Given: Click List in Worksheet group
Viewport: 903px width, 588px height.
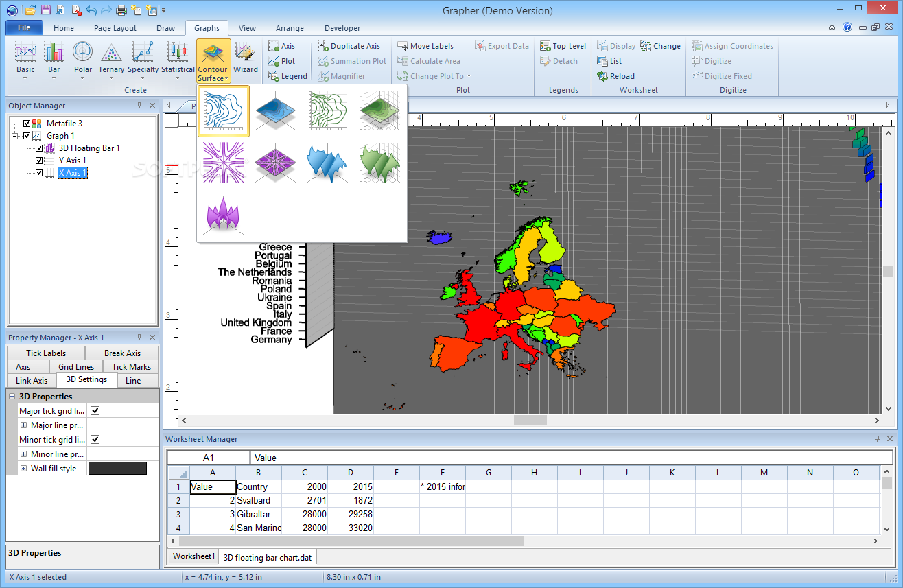Looking at the screenshot, I should (x=609, y=61).
